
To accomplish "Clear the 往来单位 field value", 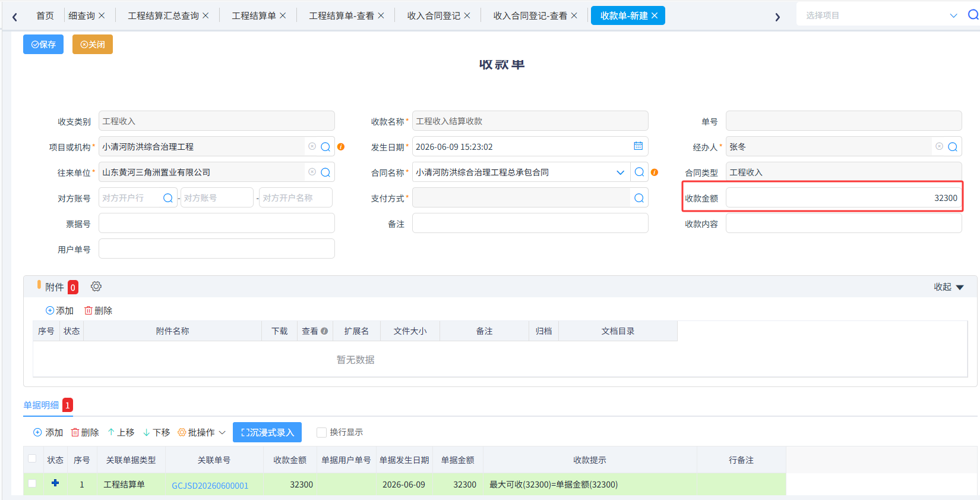I will pos(312,172).
